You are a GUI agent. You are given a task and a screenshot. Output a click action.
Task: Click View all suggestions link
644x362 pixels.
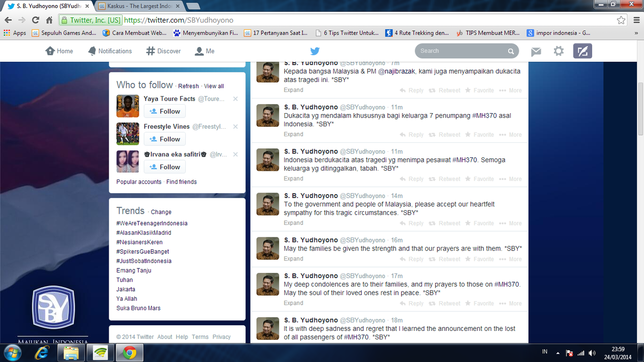coord(214,86)
